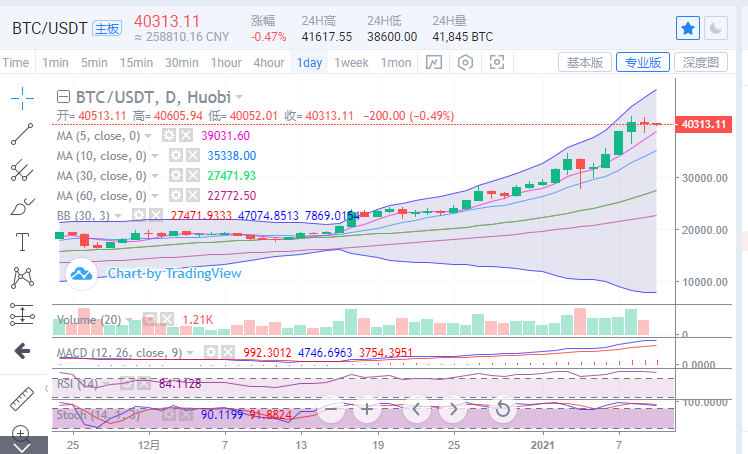Select the pitchfork drawing tool
Image resolution: width=748 pixels, height=454 pixels.
(x=22, y=170)
